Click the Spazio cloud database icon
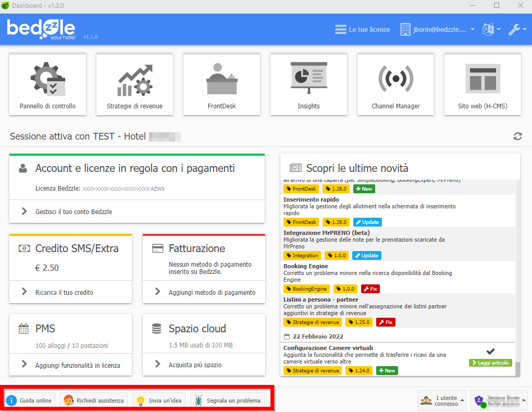Viewport: 532px width, 412px height. click(x=157, y=329)
